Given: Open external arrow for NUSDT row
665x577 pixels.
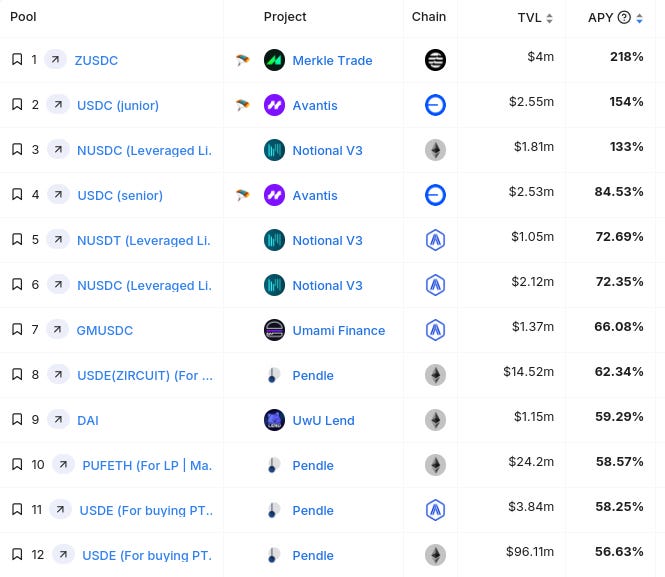Looking at the screenshot, I should coord(58,240).
